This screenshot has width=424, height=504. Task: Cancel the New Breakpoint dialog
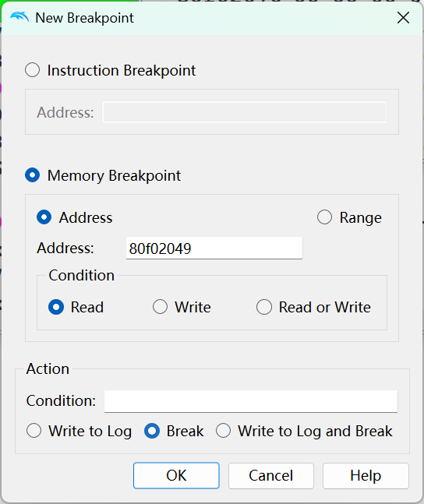click(271, 476)
